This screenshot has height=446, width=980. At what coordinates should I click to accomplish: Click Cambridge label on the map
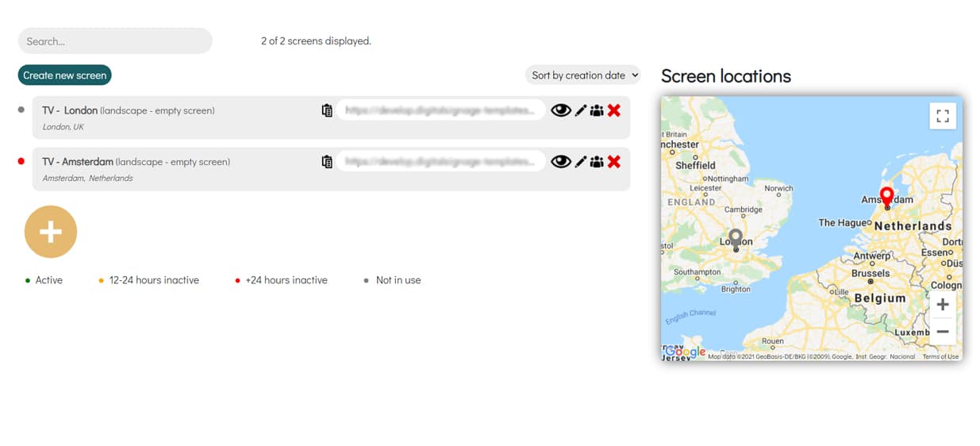coord(743,210)
